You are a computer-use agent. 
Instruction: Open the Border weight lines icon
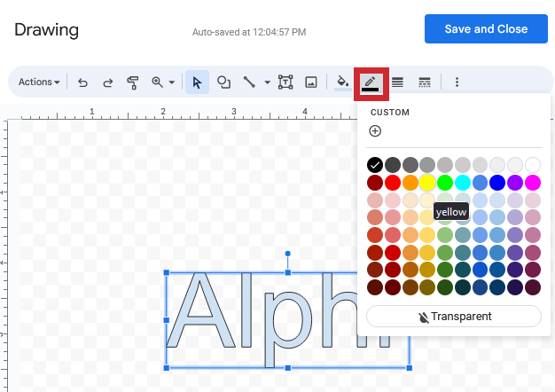click(x=397, y=82)
